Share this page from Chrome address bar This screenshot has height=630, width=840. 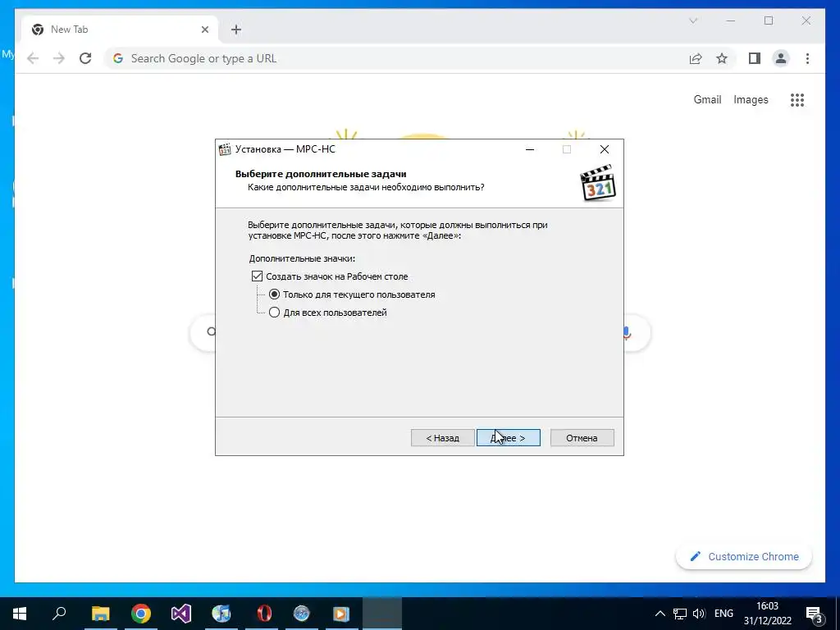coord(696,58)
